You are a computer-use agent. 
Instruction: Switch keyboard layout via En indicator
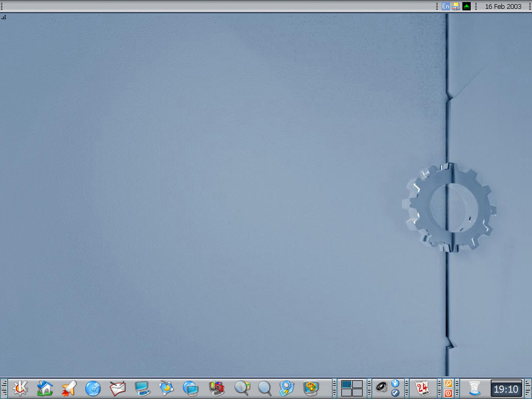pyautogui.click(x=445, y=6)
